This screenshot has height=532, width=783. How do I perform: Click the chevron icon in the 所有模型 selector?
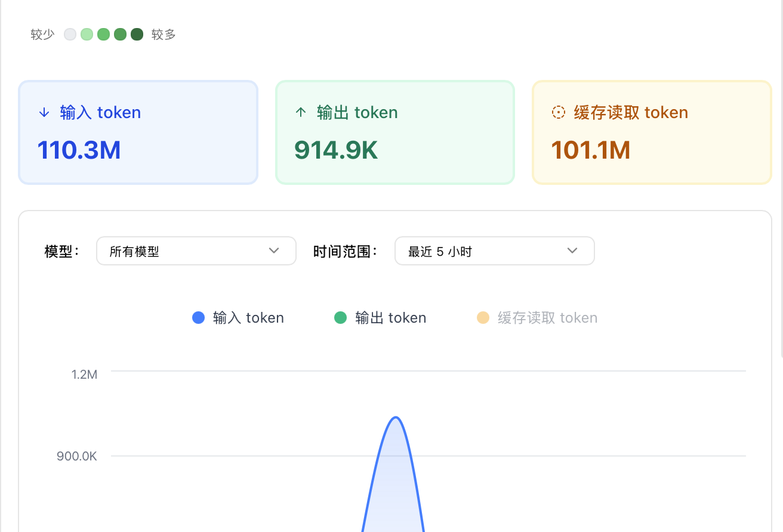[x=274, y=251]
